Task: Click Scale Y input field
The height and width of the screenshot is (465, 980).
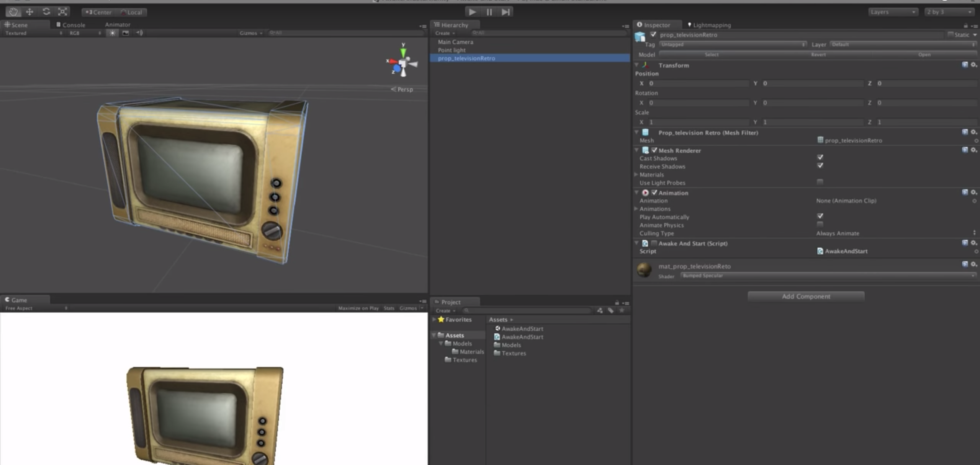Action: (813, 122)
